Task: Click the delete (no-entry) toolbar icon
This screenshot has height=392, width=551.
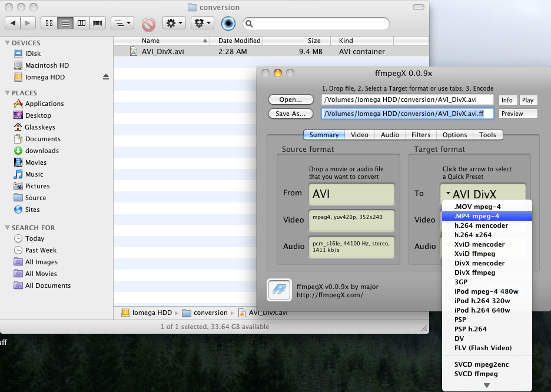Action: click(148, 24)
